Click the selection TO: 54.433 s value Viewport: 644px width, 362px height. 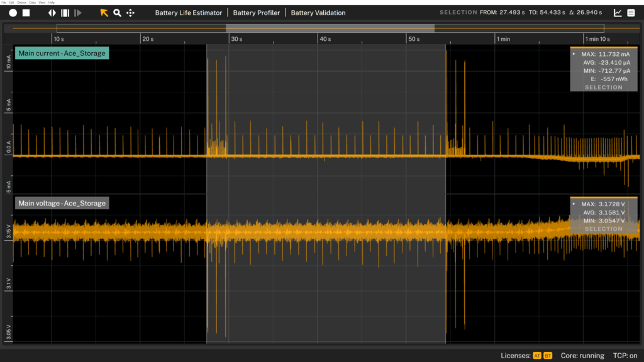click(547, 13)
